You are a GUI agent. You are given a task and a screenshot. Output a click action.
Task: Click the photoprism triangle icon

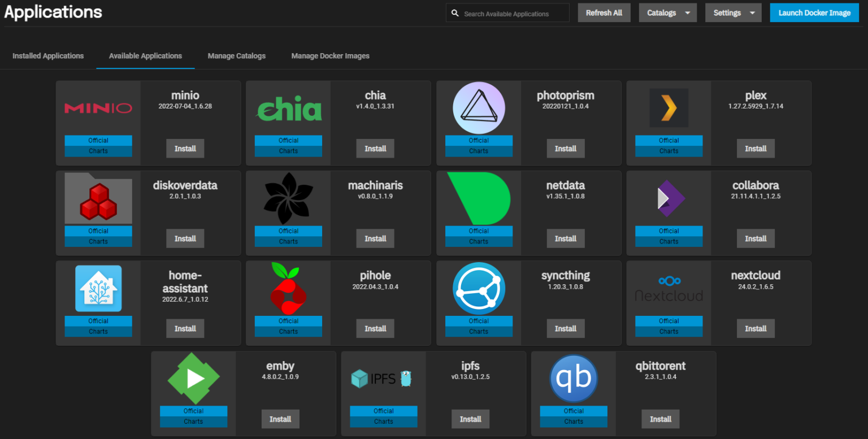(479, 107)
